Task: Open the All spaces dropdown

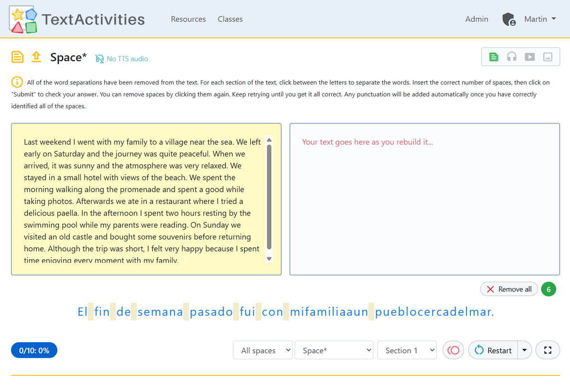Action: click(263, 350)
